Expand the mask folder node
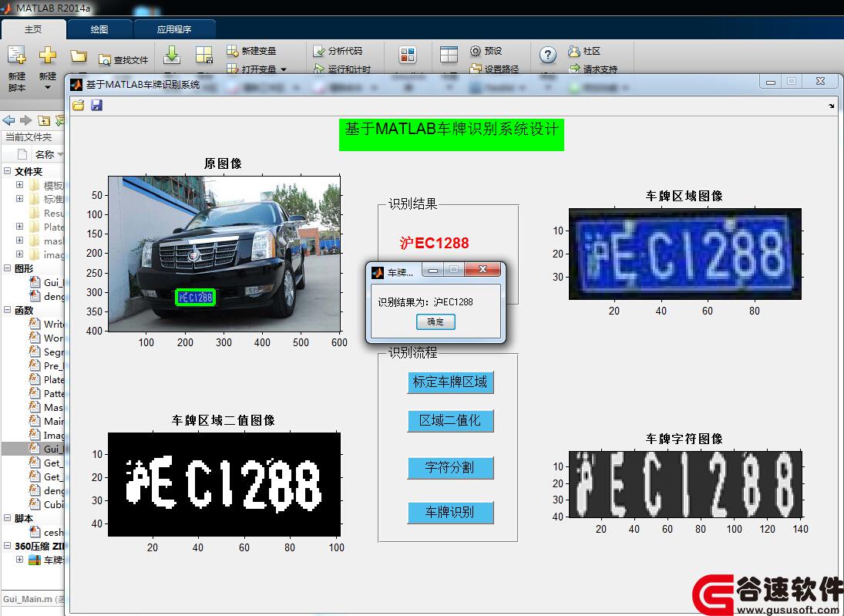Viewport: 844px width, 616px height. click(19, 240)
